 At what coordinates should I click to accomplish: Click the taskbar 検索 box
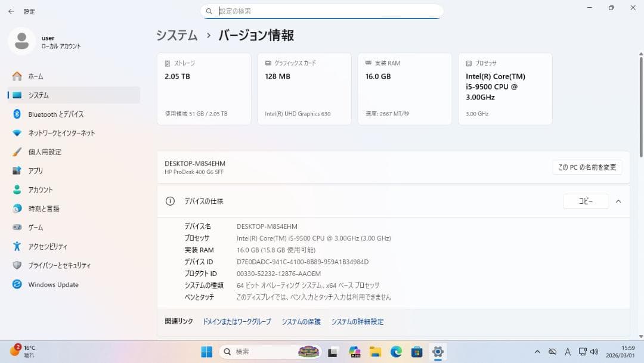(x=270, y=352)
